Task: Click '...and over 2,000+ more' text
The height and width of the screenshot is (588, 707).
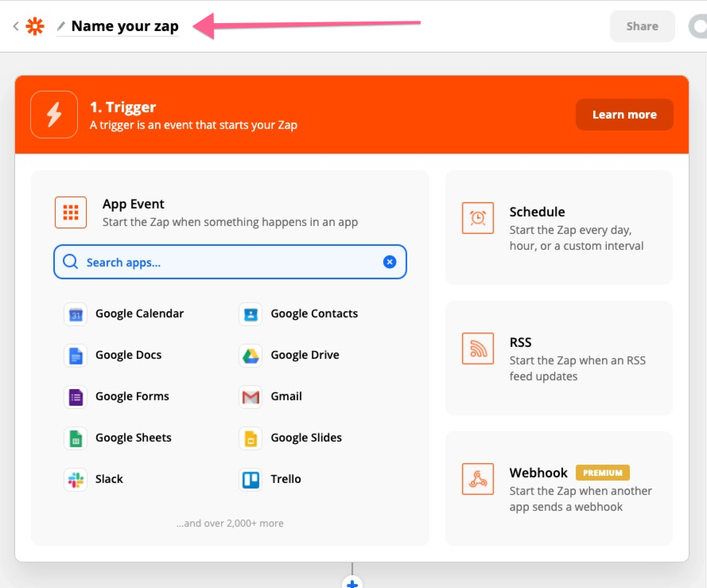Action: pos(230,523)
